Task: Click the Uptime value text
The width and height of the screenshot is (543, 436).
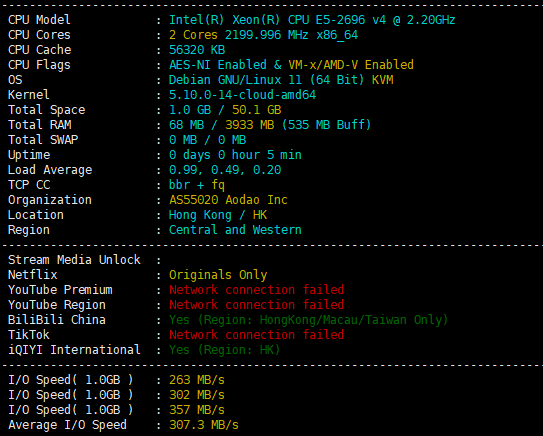Action: (x=235, y=155)
